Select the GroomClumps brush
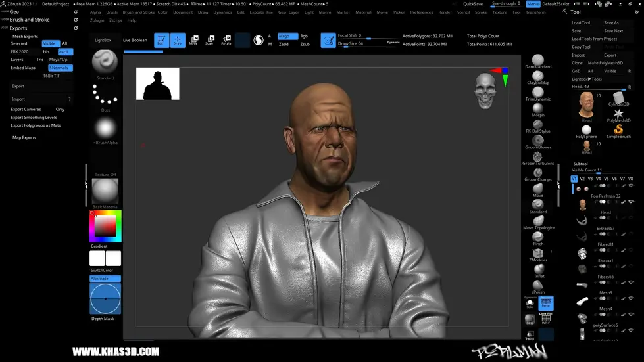The image size is (644, 362). [538, 174]
